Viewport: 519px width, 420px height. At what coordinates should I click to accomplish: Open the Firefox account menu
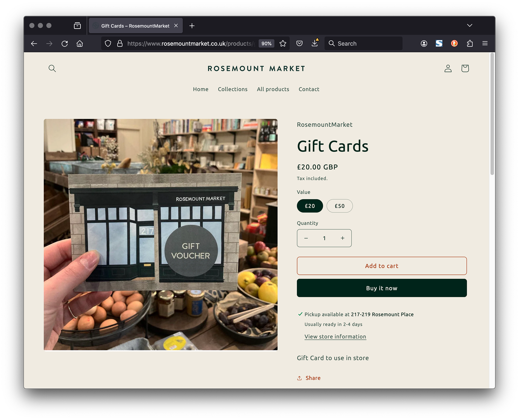coord(424,43)
